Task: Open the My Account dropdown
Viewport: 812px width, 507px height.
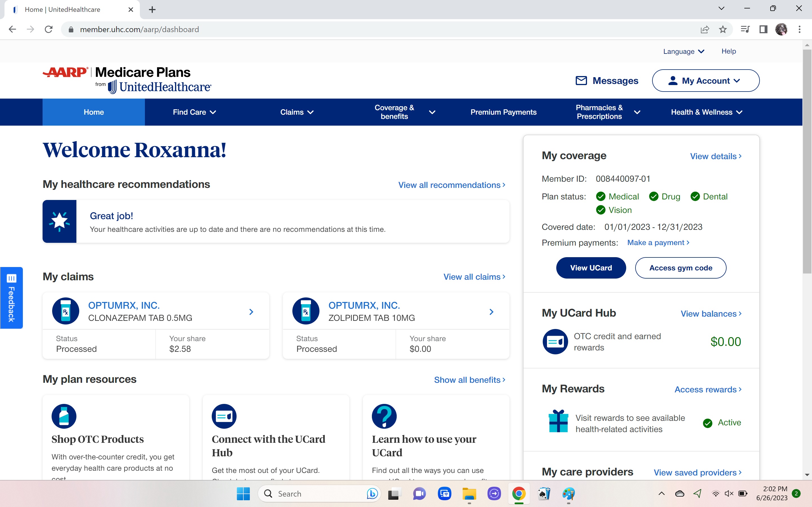Action: [706, 81]
